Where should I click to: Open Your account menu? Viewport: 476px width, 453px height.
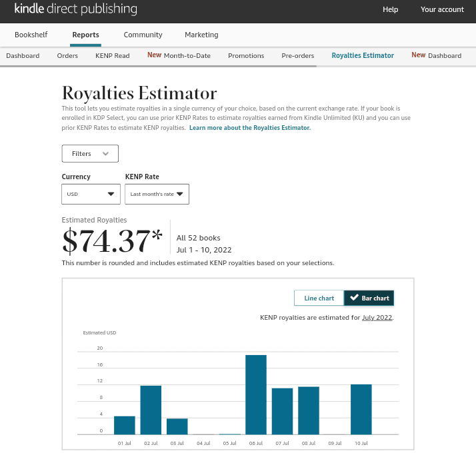pos(442,9)
